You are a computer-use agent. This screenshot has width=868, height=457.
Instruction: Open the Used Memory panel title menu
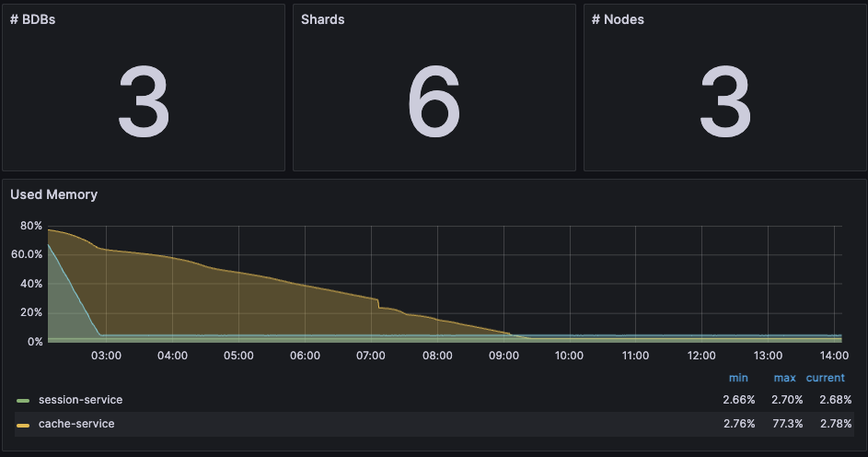coord(53,194)
